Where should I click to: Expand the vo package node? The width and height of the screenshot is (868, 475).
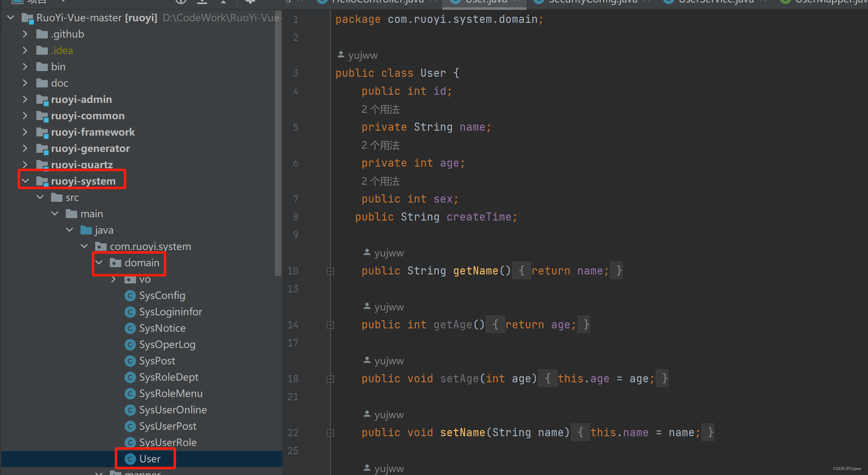point(114,279)
